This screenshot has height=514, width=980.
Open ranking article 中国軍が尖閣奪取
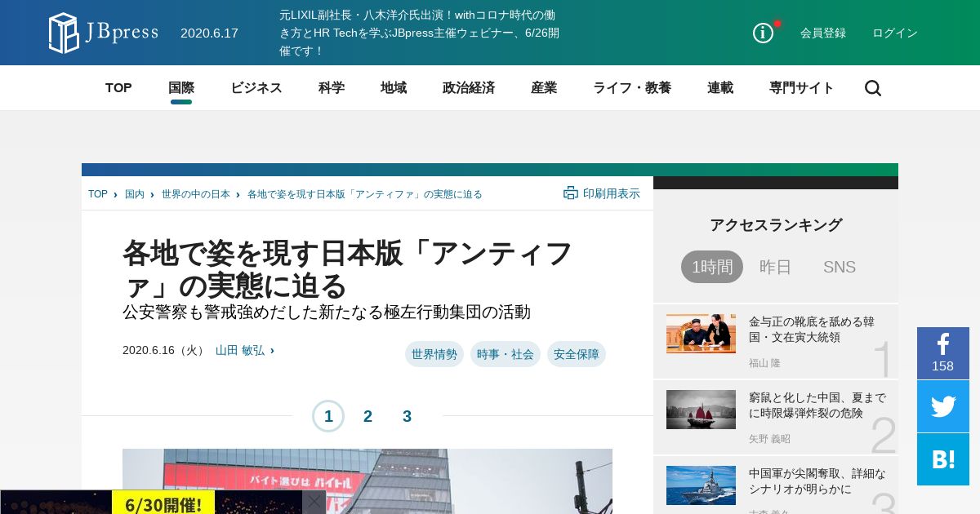[x=817, y=481]
